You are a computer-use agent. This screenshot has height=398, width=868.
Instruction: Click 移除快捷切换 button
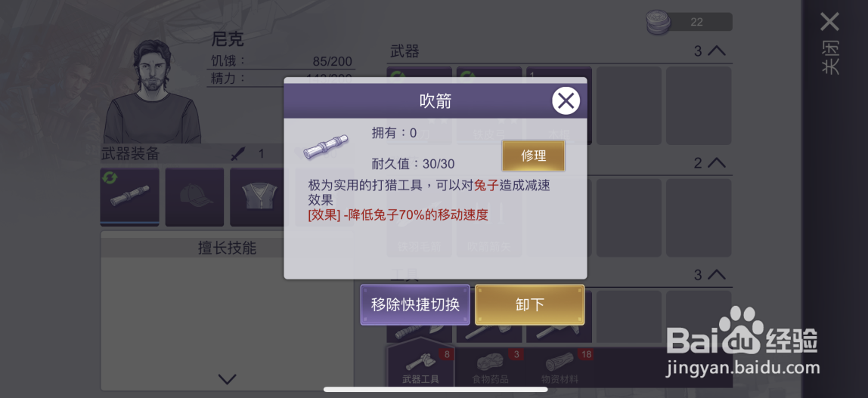(x=415, y=304)
